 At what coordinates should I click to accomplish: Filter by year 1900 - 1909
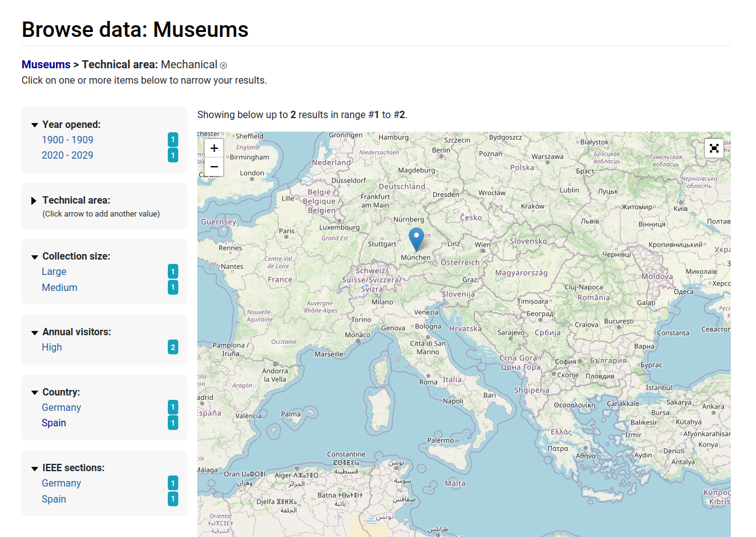[x=68, y=140]
